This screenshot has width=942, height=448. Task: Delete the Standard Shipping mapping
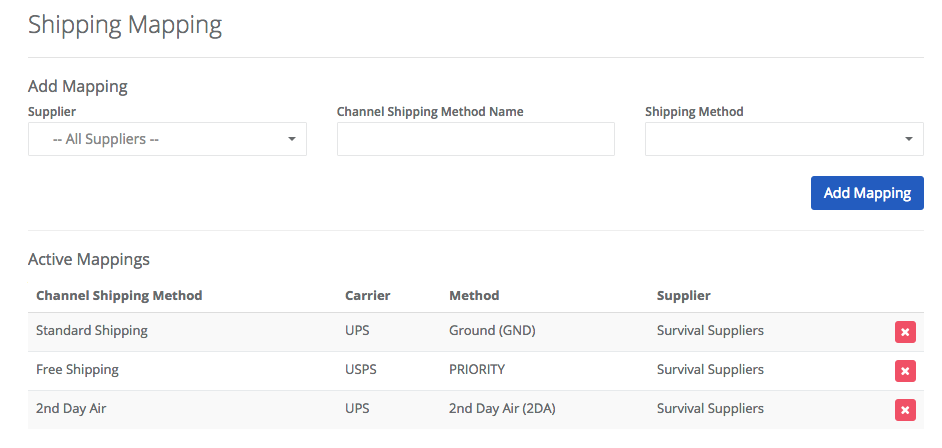(905, 332)
